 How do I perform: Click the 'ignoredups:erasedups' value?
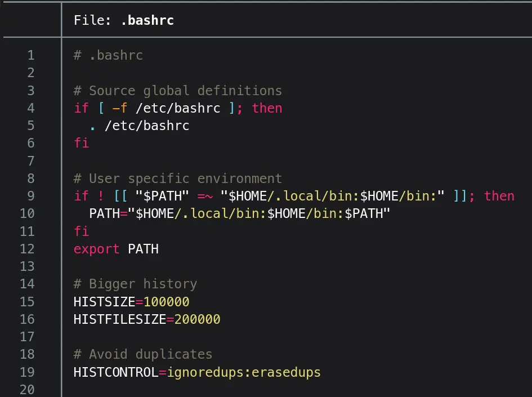point(244,372)
